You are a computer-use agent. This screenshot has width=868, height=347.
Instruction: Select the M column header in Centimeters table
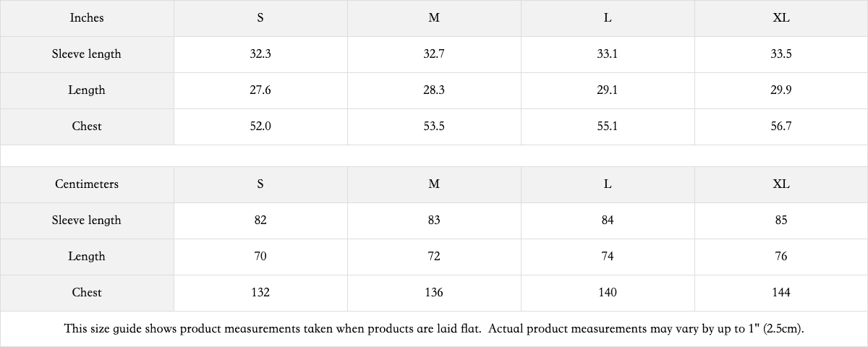click(x=434, y=184)
